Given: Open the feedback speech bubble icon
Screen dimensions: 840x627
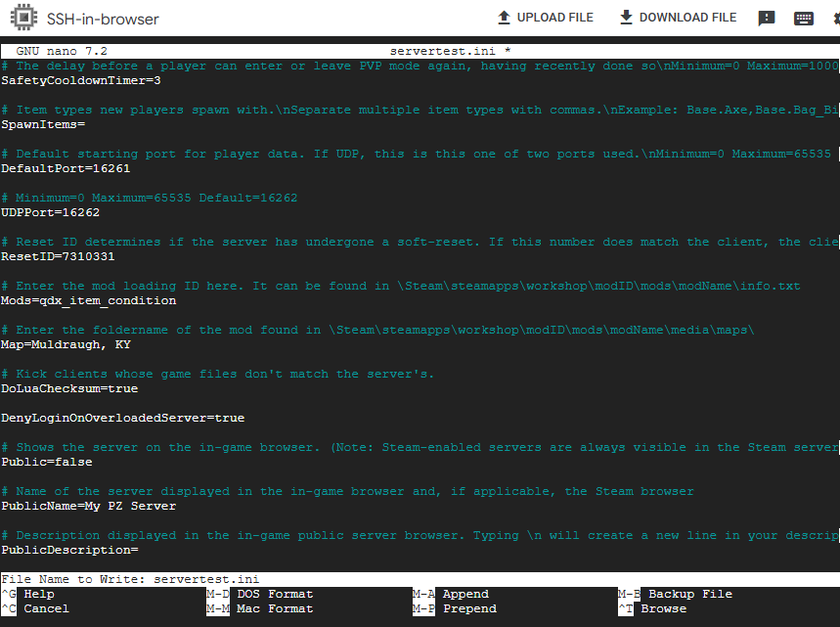Looking at the screenshot, I should 766,19.
